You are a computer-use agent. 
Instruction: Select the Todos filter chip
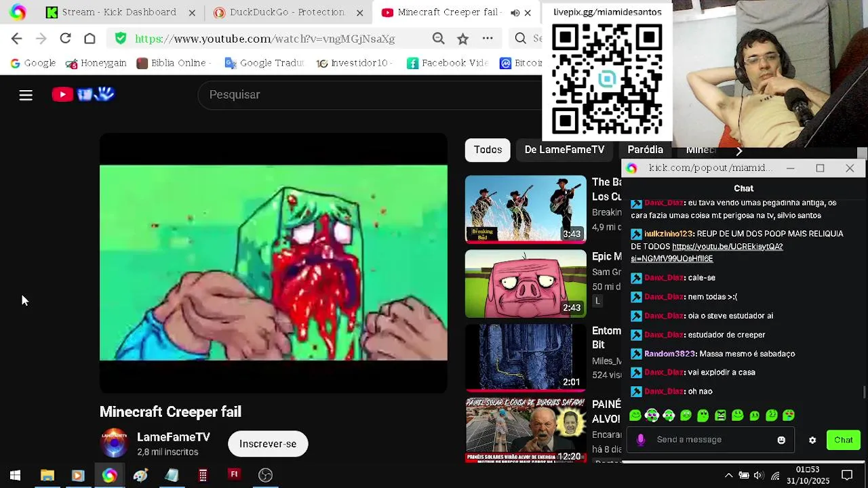(x=488, y=150)
